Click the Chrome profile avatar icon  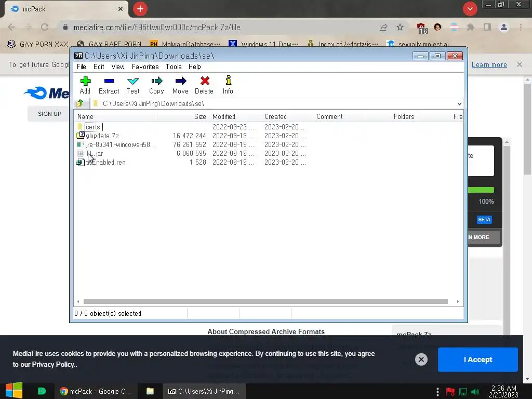pos(504,27)
